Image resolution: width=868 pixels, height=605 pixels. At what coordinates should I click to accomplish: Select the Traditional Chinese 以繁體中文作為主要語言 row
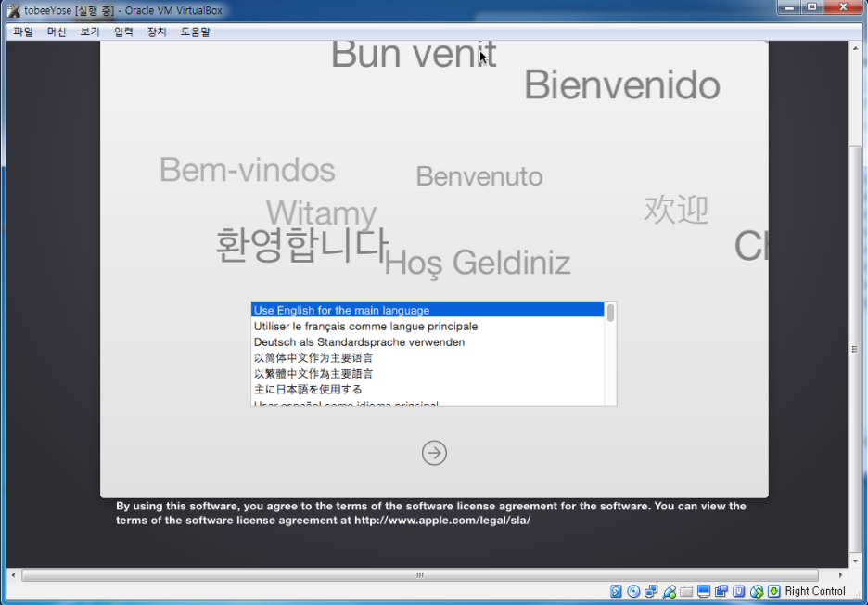click(428, 373)
